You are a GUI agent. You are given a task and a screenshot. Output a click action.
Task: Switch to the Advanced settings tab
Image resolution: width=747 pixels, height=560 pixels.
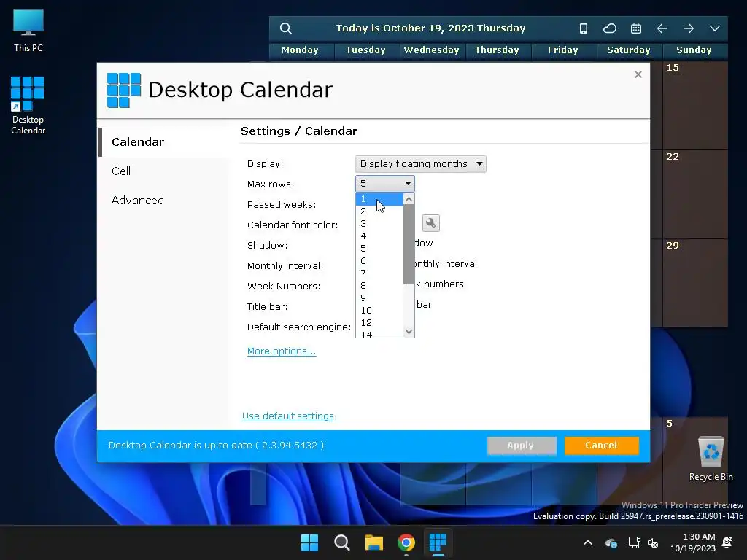tap(164, 200)
